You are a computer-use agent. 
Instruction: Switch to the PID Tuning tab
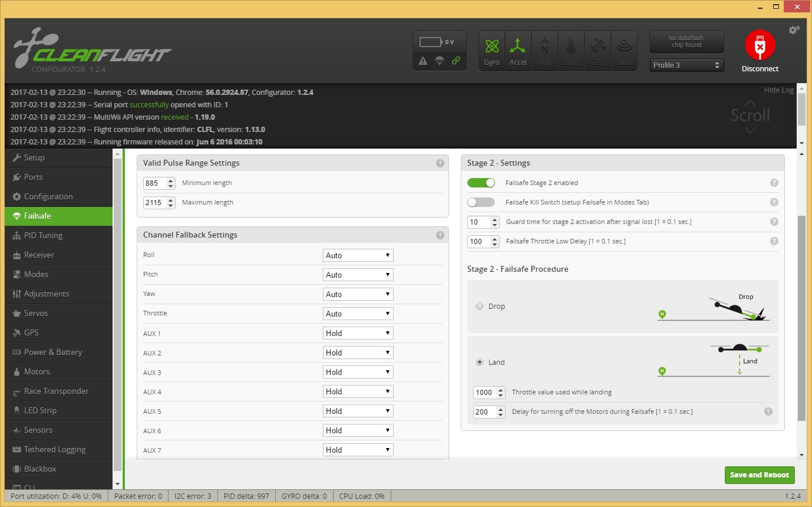(43, 235)
